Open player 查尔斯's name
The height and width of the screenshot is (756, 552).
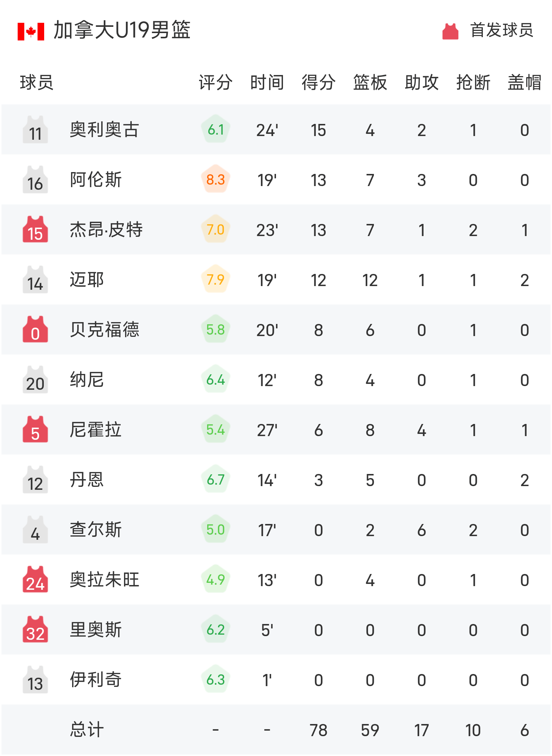[96, 530]
